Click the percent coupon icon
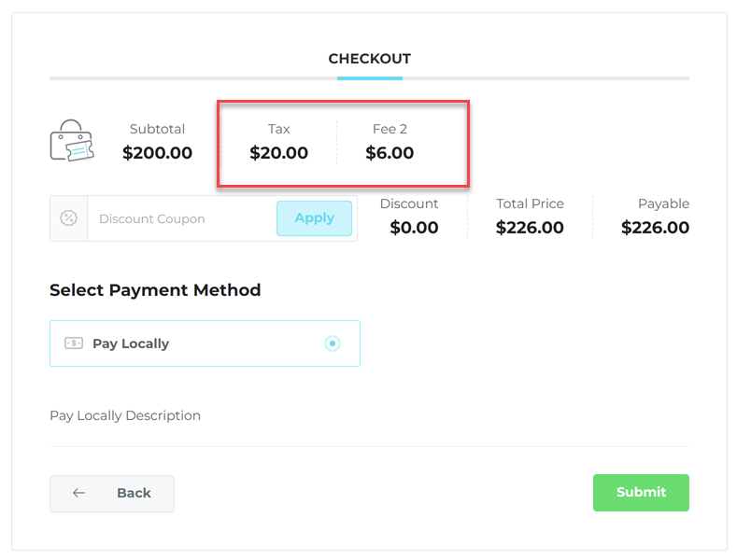The image size is (737, 560). point(68,218)
